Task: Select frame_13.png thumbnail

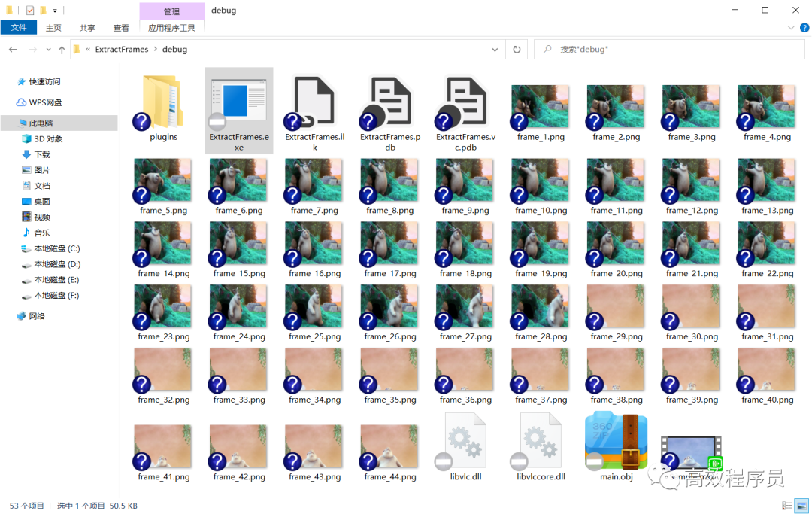Action: tap(766, 180)
